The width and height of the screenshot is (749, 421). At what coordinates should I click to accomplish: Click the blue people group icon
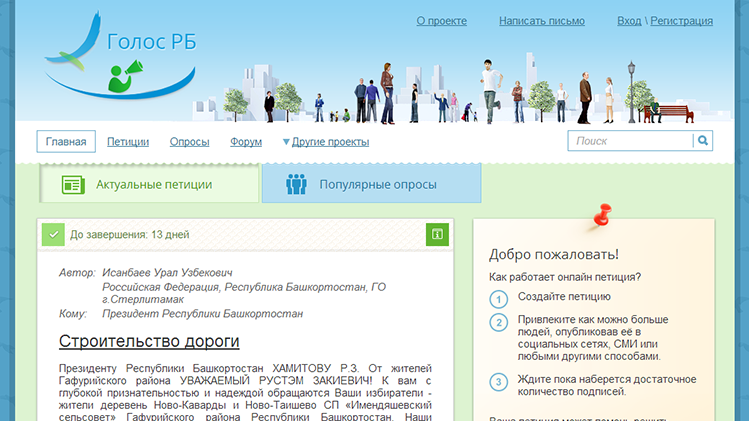pyautogui.click(x=296, y=184)
